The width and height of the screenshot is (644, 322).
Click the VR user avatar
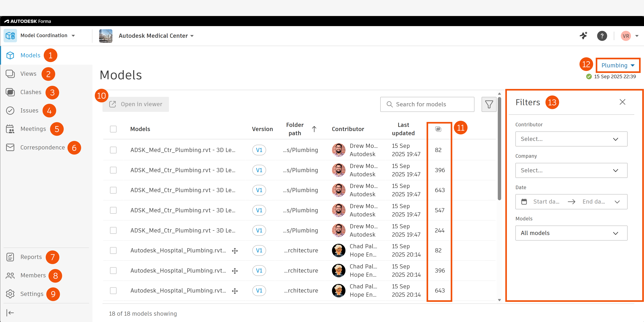coord(626,36)
